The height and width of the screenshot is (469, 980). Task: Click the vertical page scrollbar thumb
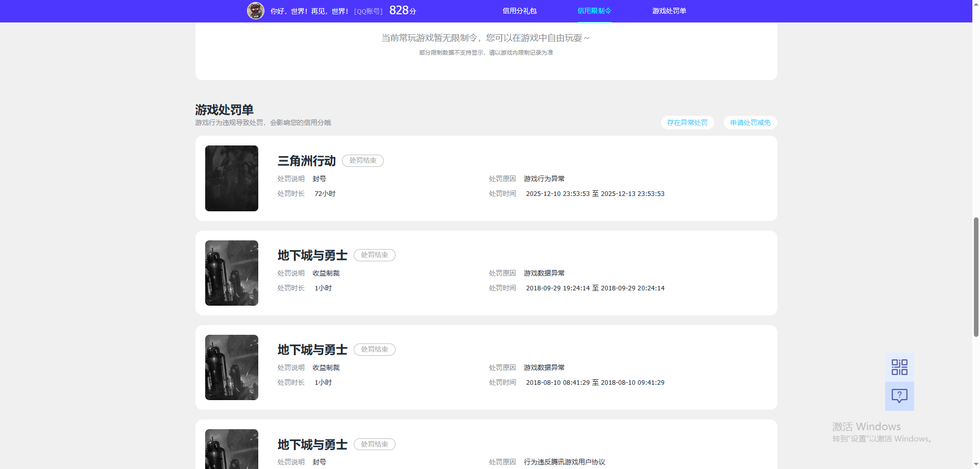point(976,277)
